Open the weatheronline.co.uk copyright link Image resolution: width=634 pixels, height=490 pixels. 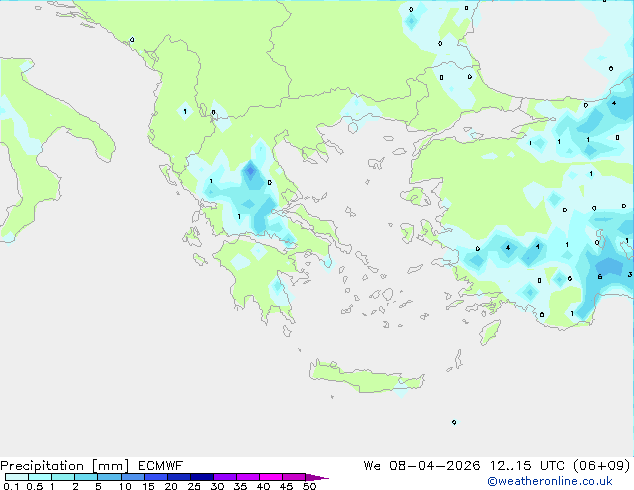pos(550,481)
